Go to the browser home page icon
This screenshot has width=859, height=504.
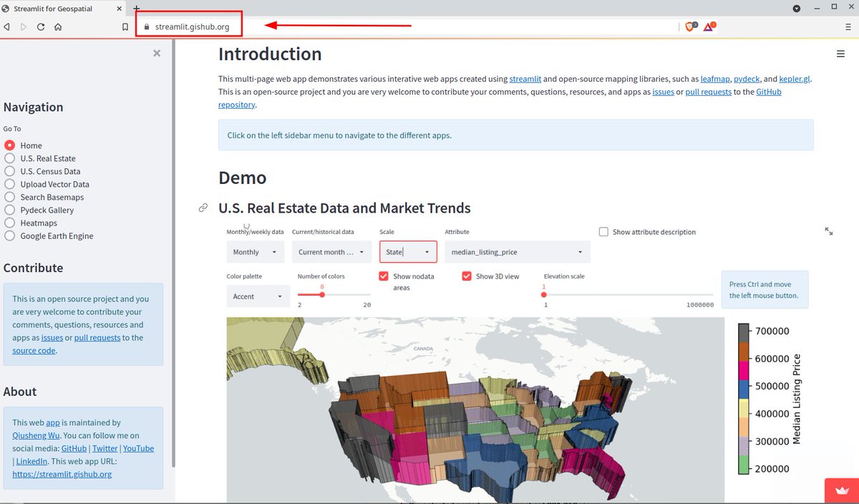58,26
